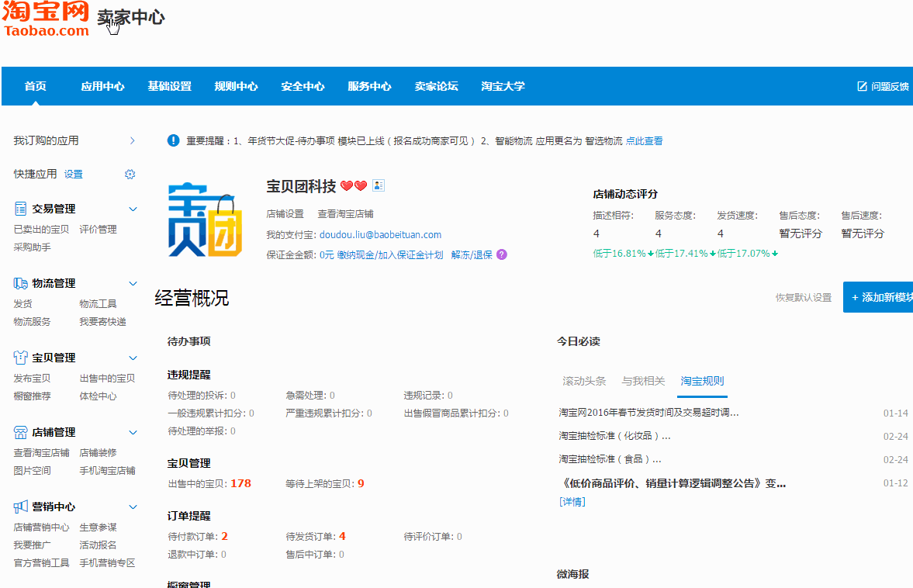Image resolution: width=913 pixels, height=588 pixels.
Task: Click the 交易管理 clipboard icon
Action: point(20,209)
